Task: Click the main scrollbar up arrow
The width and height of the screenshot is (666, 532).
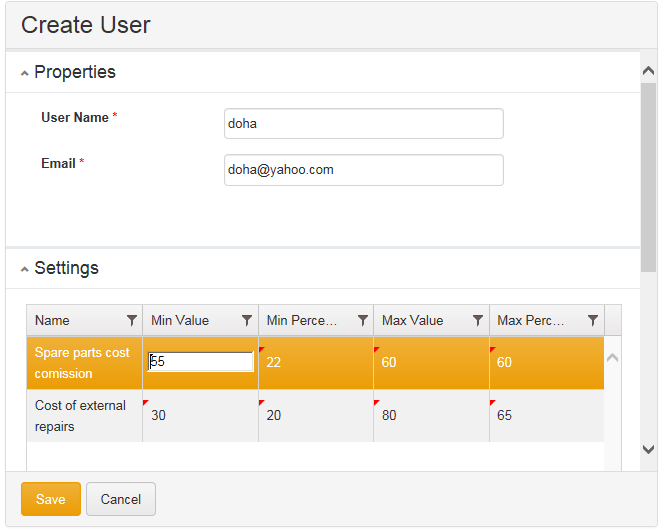Action: 649,70
